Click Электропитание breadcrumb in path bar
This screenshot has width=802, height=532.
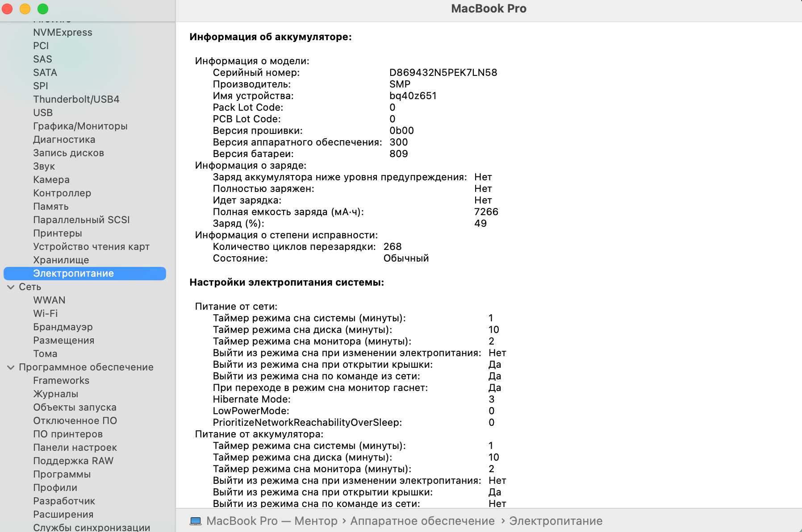(x=556, y=521)
